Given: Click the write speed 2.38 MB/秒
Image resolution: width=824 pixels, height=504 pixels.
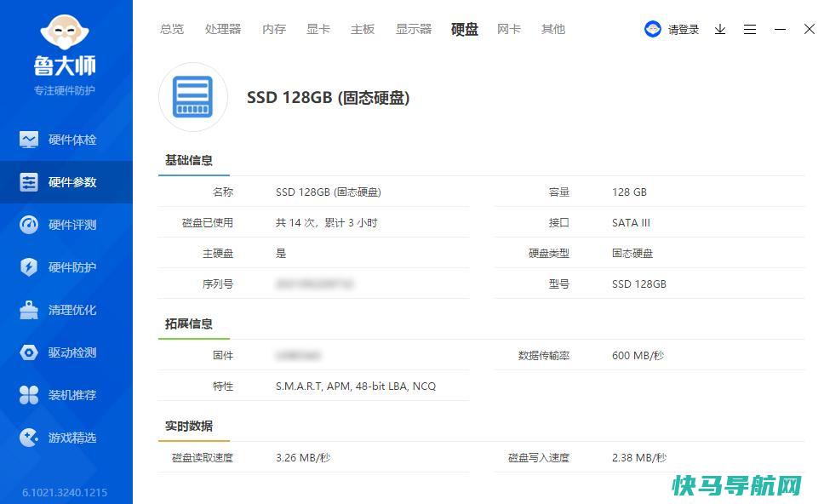Looking at the screenshot, I should coord(639,457).
